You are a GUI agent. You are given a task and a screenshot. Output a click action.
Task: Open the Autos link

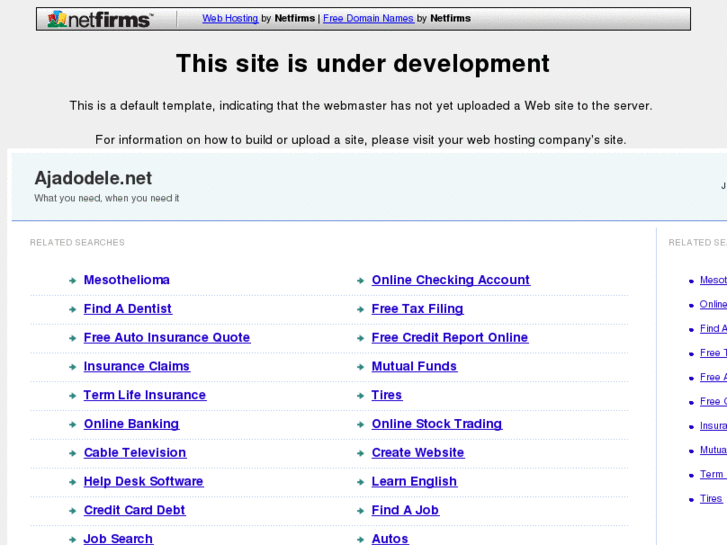(x=390, y=539)
